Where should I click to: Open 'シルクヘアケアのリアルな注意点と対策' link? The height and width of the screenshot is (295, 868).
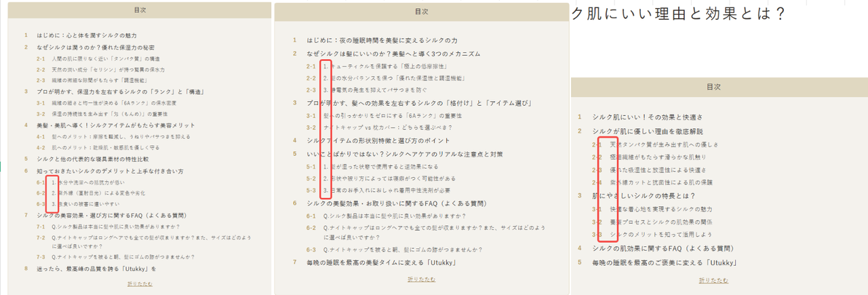click(x=405, y=154)
